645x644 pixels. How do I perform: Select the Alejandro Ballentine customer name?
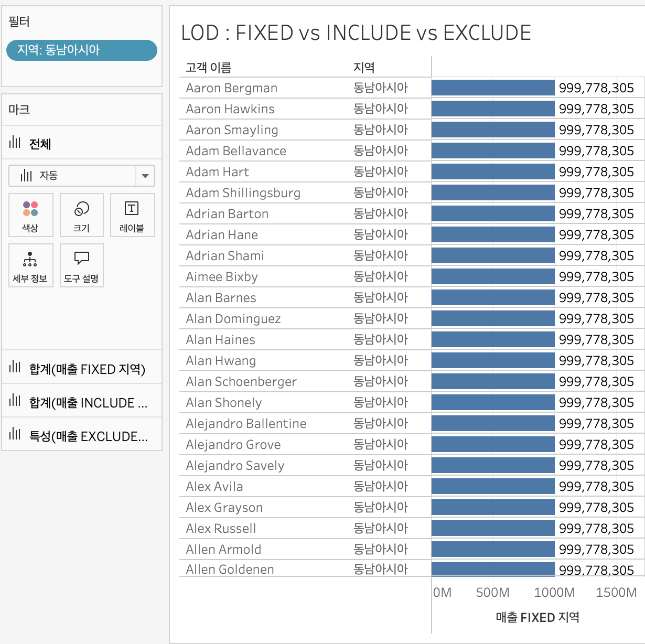[246, 424]
